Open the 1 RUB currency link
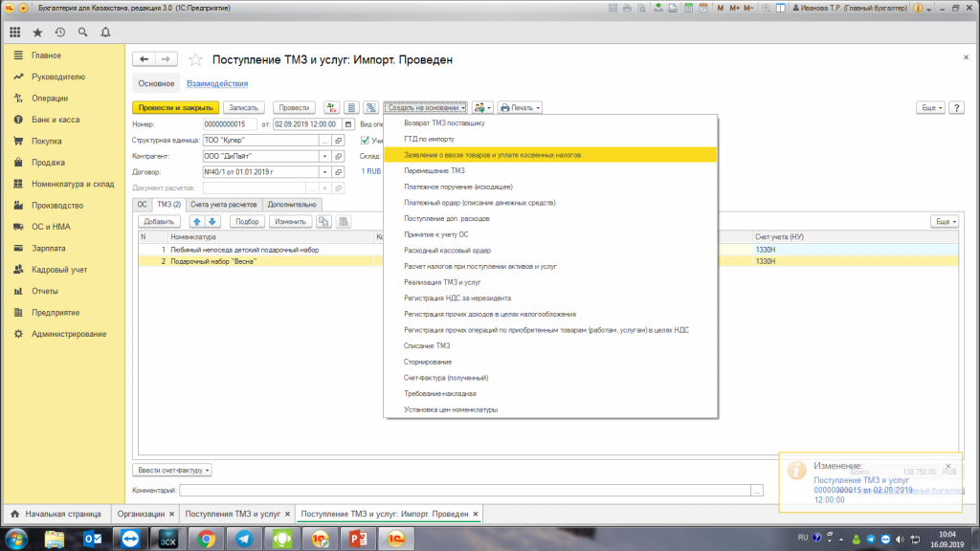Viewport: 980px width, 551px height. coord(371,171)
